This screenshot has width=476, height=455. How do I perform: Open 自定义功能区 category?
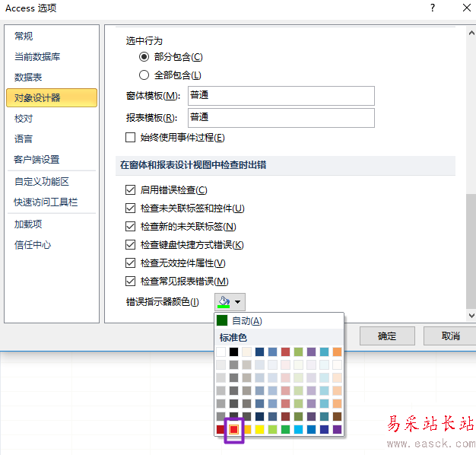[x=52, y=182]
